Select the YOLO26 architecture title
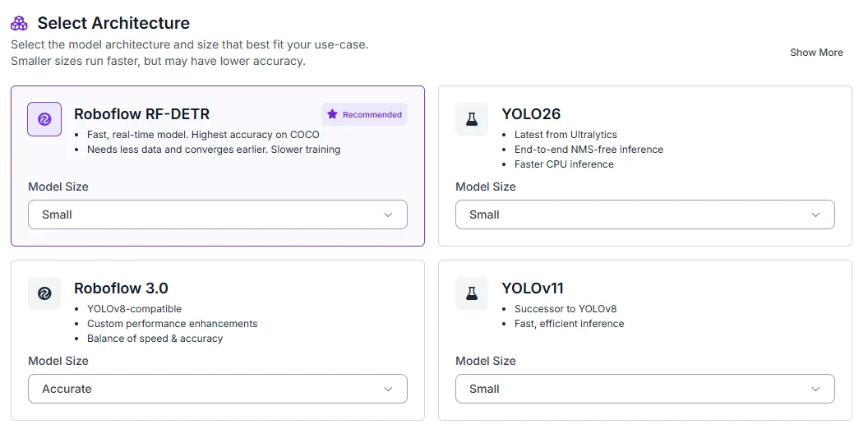The height and width of the screenshot is (429, 868). [531, 114]
